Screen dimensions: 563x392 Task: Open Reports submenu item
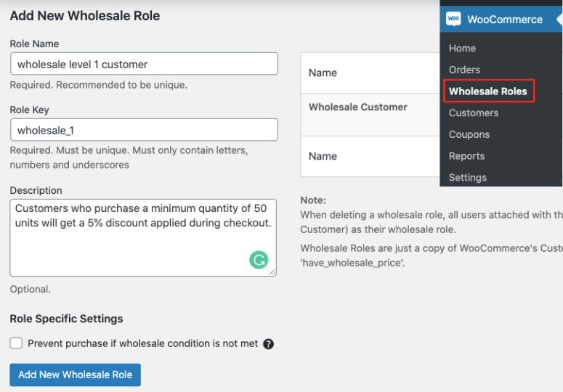467,156
